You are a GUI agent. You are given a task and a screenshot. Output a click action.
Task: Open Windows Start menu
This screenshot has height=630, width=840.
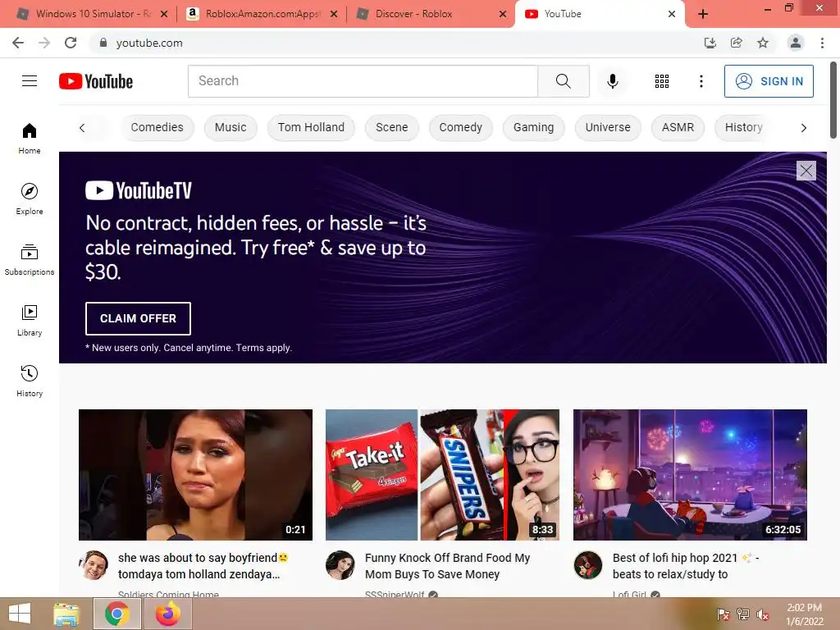click(x=20, y=614)
